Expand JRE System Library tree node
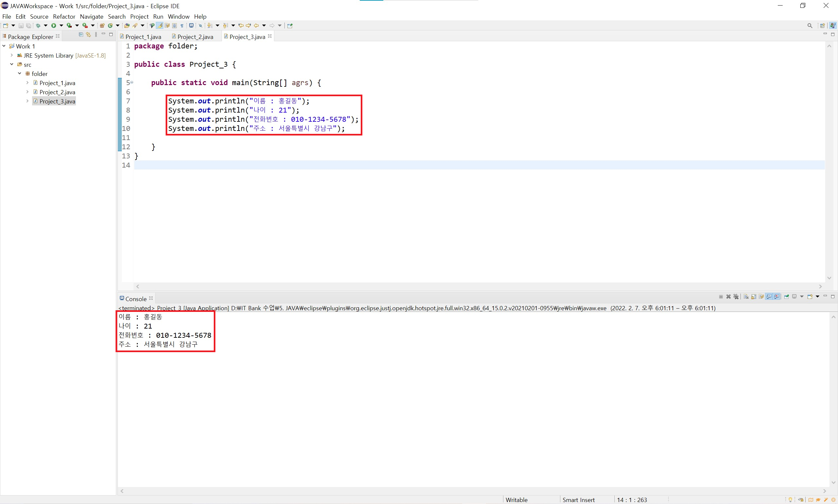Image resolution: width=838 pixels, height=504 pixels. 11,55
